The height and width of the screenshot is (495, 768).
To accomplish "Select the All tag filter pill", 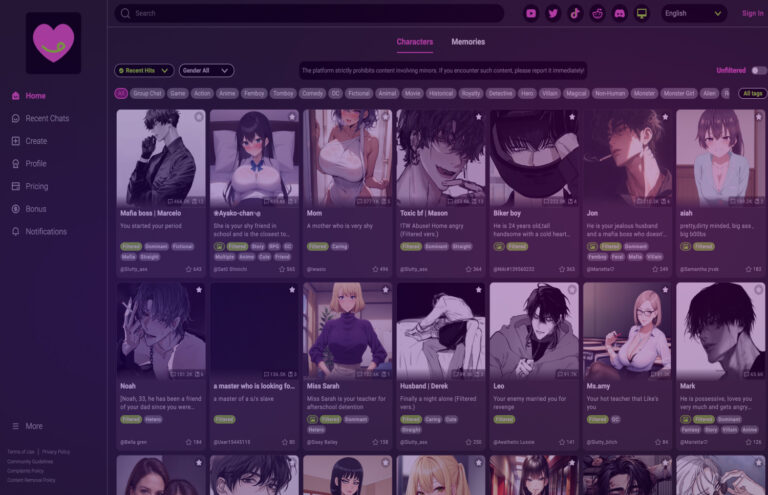I will 121,93.
